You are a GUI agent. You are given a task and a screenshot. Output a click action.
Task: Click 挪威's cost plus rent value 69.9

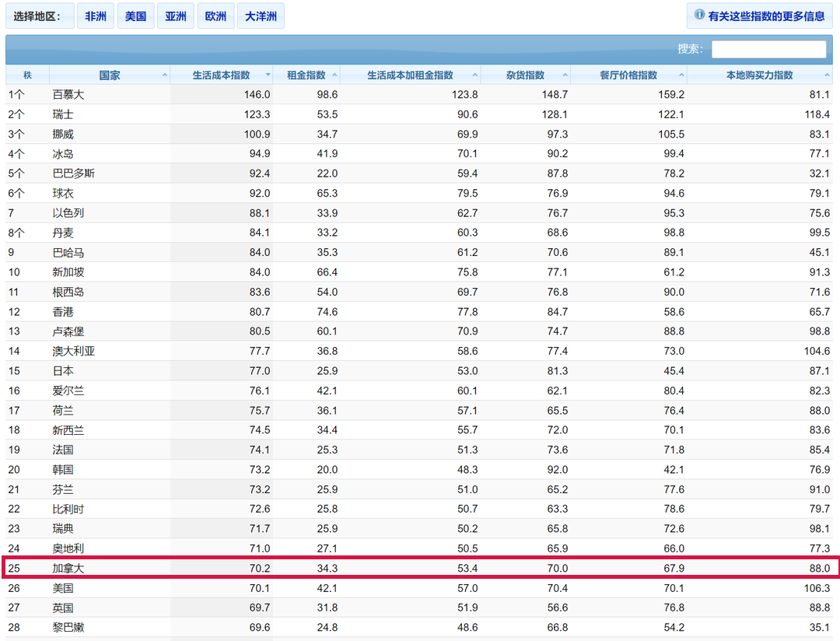click(467, 134)
